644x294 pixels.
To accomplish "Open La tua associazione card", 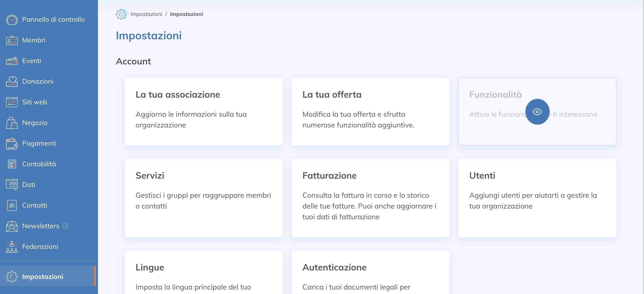I will tap(203, 112).
